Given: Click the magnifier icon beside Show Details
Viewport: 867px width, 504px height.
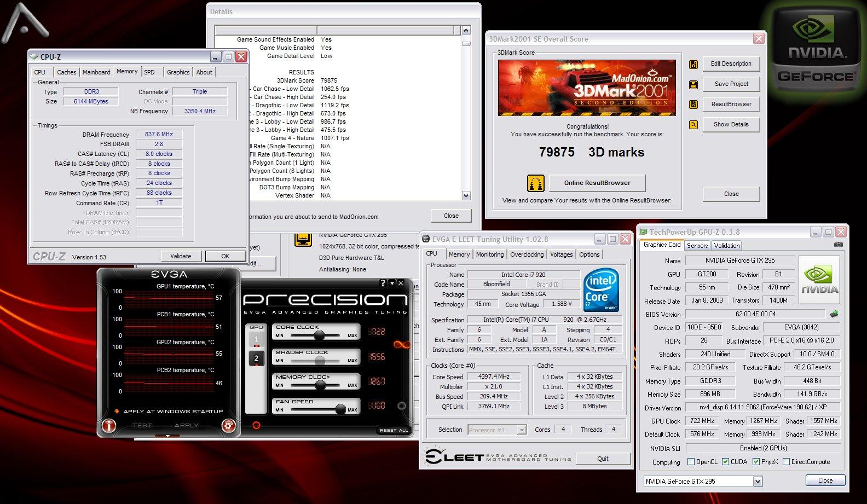Looking at the screenshot, I should [693, 125].
